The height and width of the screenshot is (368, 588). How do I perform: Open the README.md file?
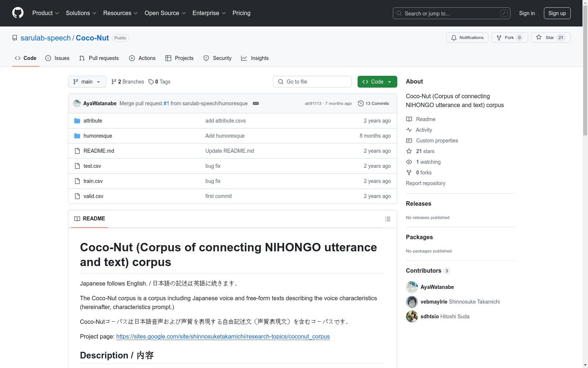(x=99, y=151)
